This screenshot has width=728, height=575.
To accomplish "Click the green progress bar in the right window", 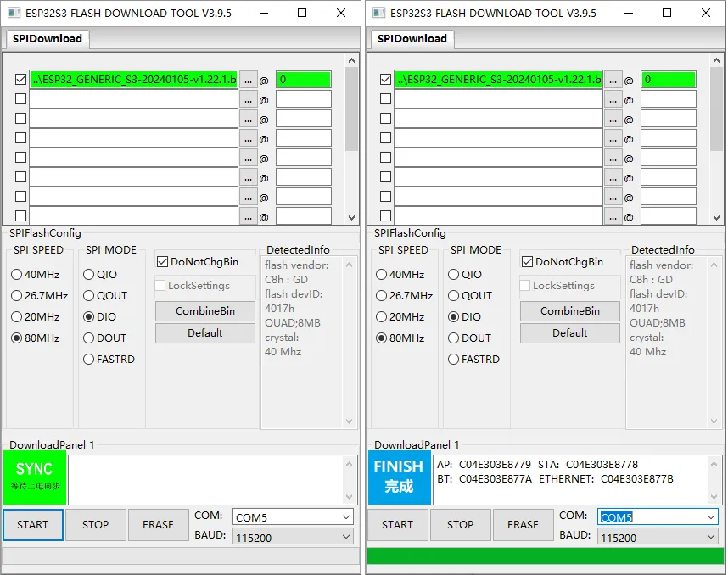I will pyautogui.click(x=545, y=555).
